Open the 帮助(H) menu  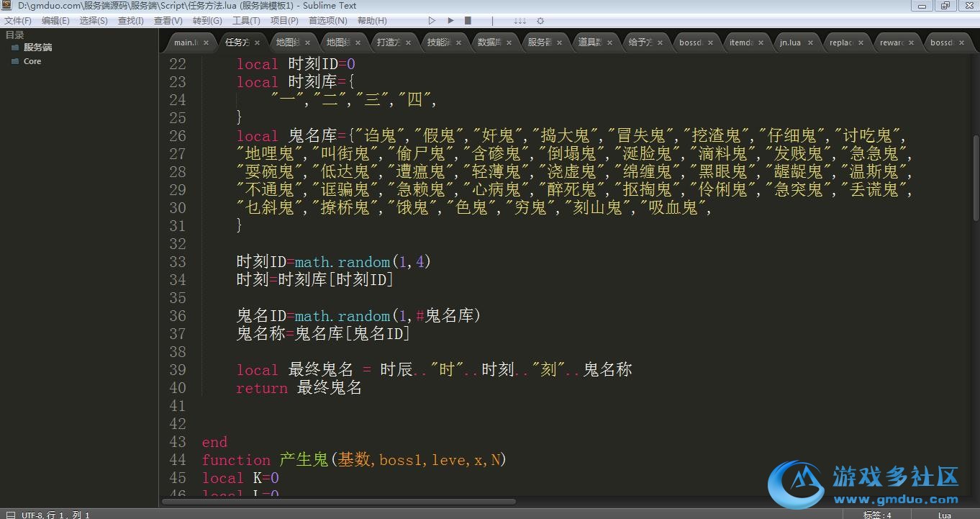[372, 21]
